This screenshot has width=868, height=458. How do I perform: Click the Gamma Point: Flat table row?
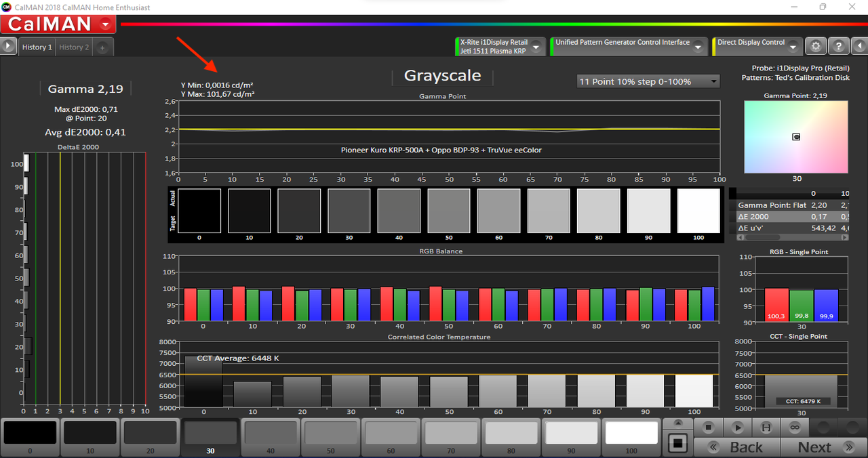[x=792, y=205]
